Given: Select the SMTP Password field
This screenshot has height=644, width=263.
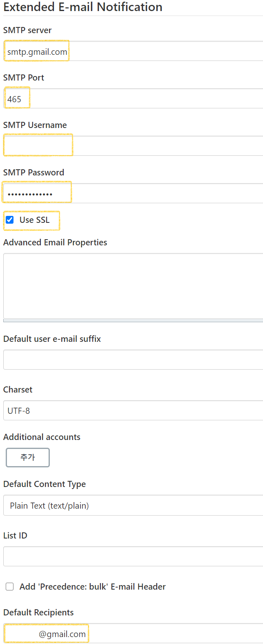Looking at the screenshot, I should click(x=133, y=193).
